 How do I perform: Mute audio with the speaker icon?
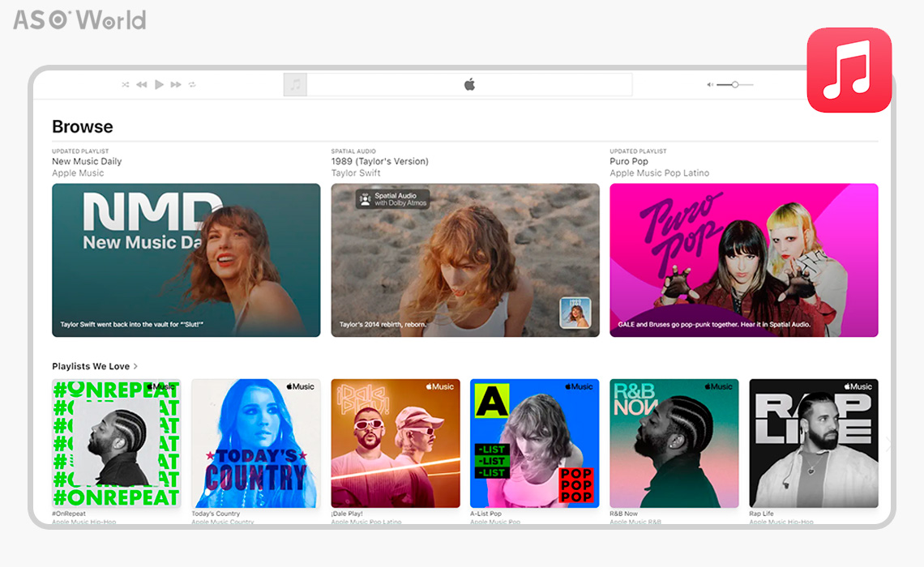pos(710,85)
